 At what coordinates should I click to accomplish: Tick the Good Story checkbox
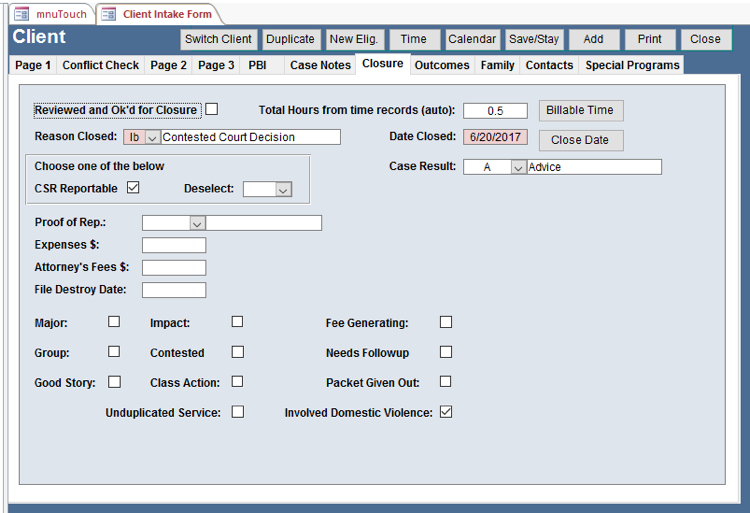point(114,381)
